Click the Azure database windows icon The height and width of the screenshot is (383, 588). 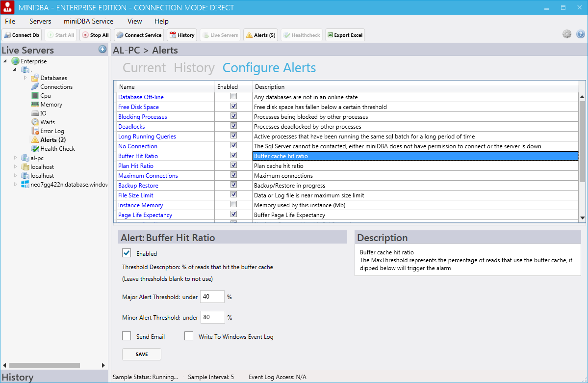(x=25, y=184)
